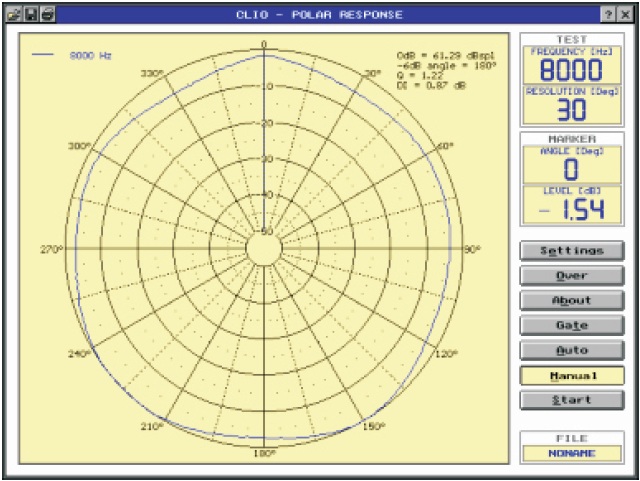Click the Gate button
The height and width of the screenshot is (481, 640).
[572, 325]
